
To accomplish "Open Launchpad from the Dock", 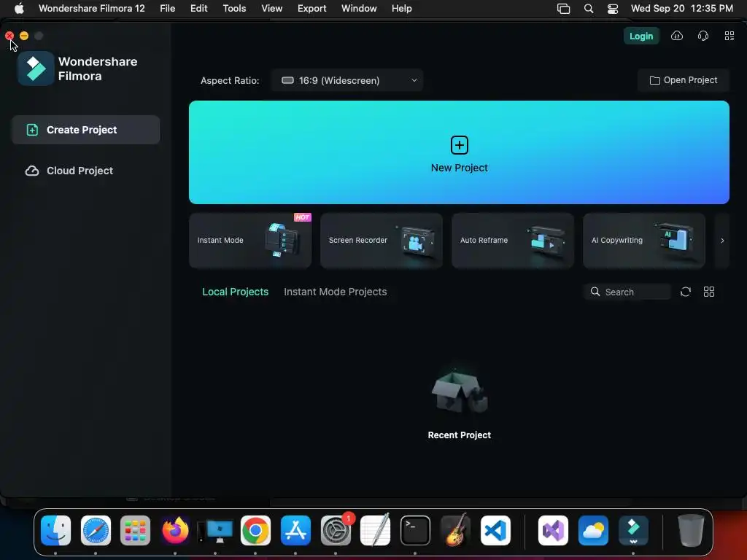I will pyautogui.click(x=135, y=531).
